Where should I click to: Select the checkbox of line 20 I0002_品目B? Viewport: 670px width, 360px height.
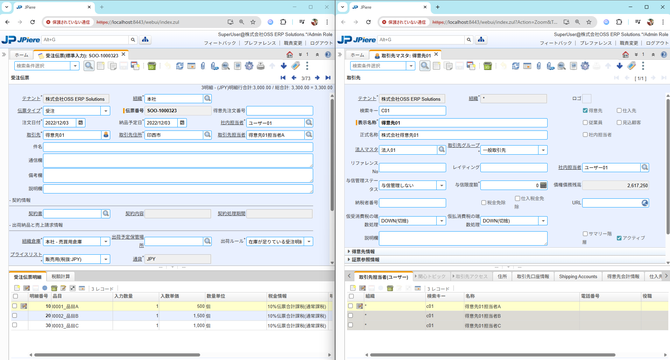(15, 316)
